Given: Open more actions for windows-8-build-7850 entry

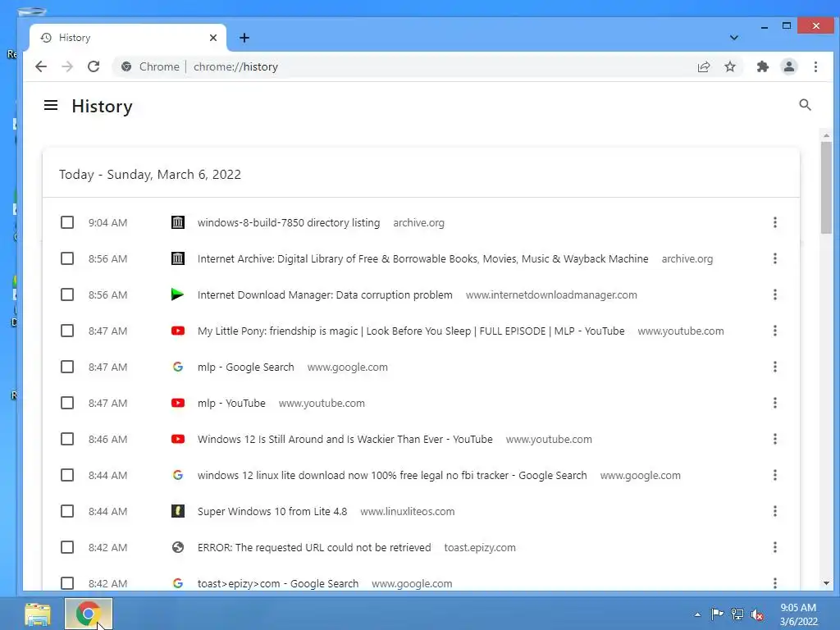Looking at the screenshot, I should [774, 222].
